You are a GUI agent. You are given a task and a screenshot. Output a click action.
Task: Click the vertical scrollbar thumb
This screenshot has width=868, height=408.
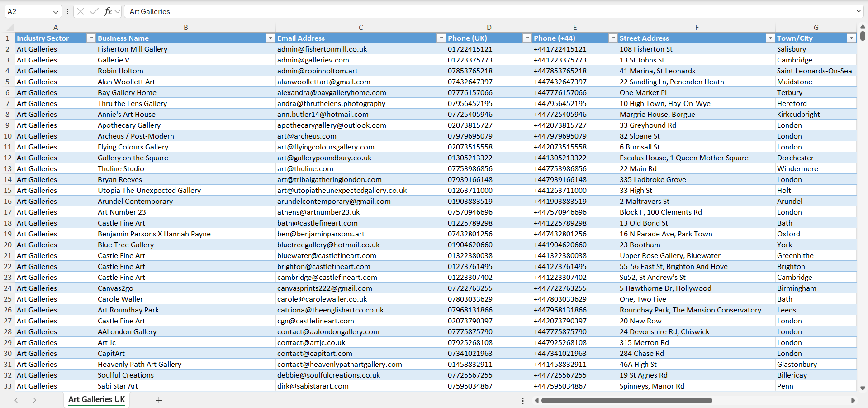(863, 36)
